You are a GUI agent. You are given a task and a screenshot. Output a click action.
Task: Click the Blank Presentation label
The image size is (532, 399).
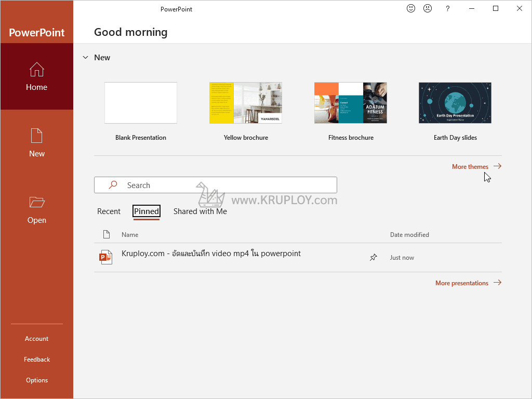[141, 137]
